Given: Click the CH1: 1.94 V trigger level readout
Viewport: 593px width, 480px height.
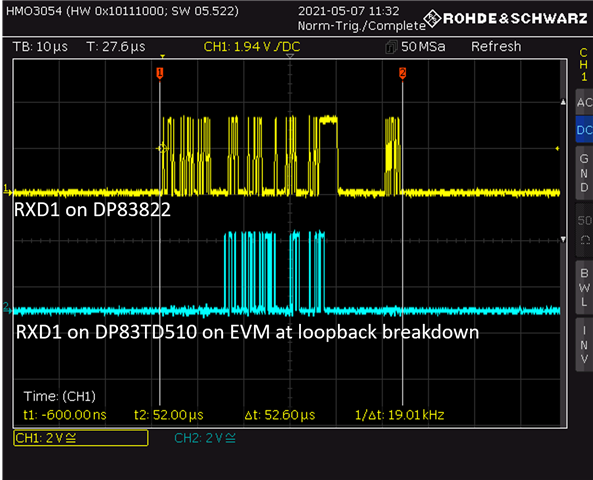Looking at the screenshot, I should pyautogui.click(x=252, y=47).
